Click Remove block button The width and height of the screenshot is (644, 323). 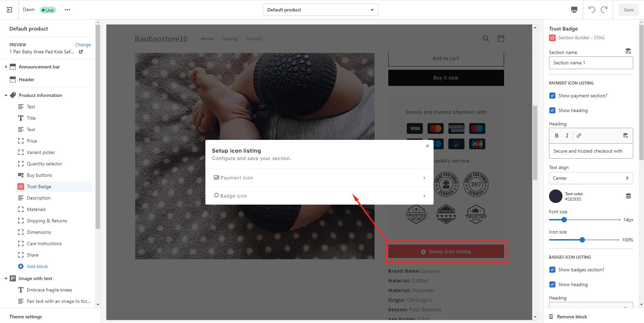coord(568,317)
